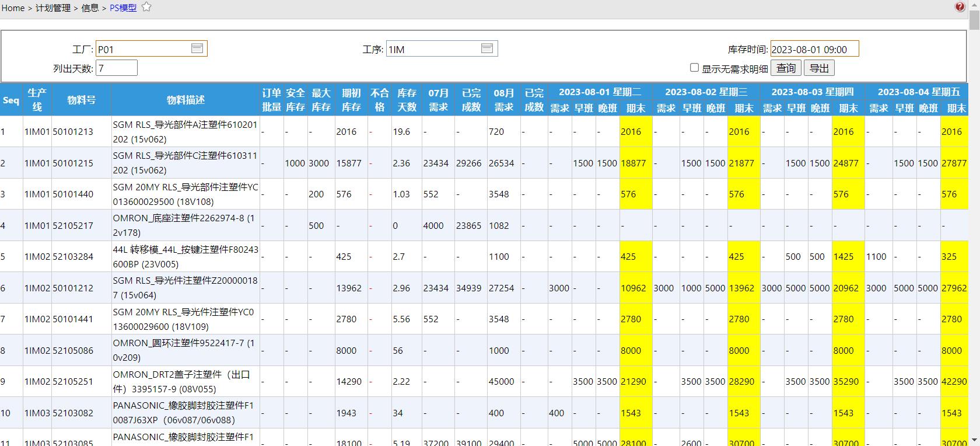Focus the 列出天数 input field
This screenshot has height=446, width=980.
[117, 68]
